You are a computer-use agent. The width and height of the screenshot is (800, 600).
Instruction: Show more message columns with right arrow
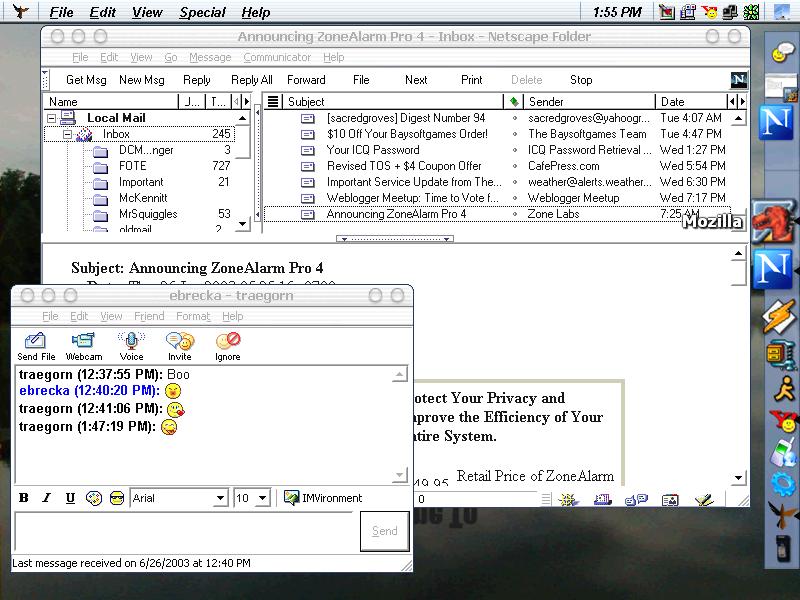click(743, 102)
